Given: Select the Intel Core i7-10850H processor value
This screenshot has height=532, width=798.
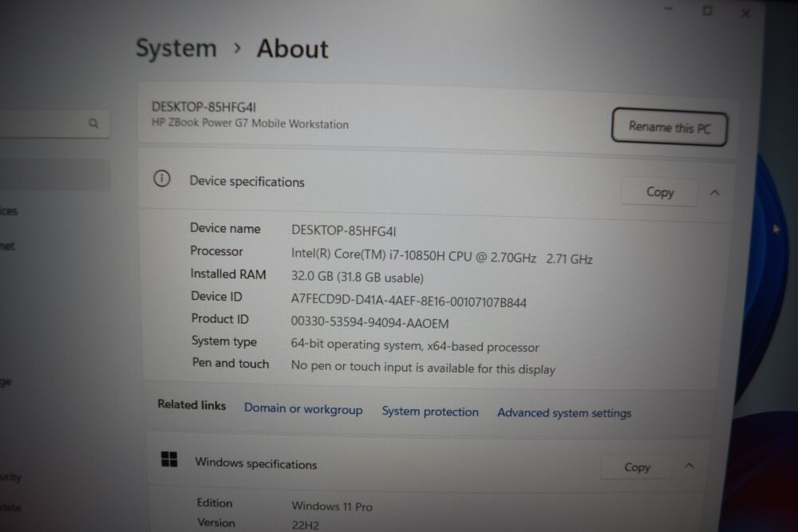Looking at the screenshot, I should [442, 256].
